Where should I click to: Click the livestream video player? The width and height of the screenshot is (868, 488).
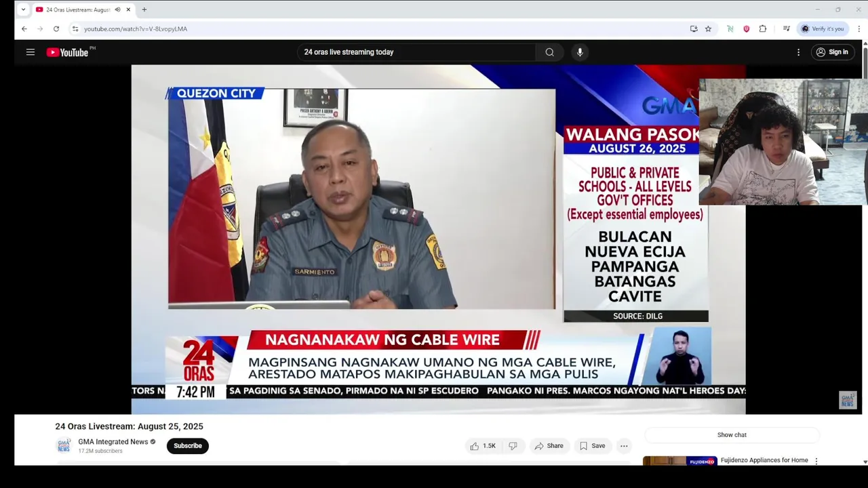(438, 239)
